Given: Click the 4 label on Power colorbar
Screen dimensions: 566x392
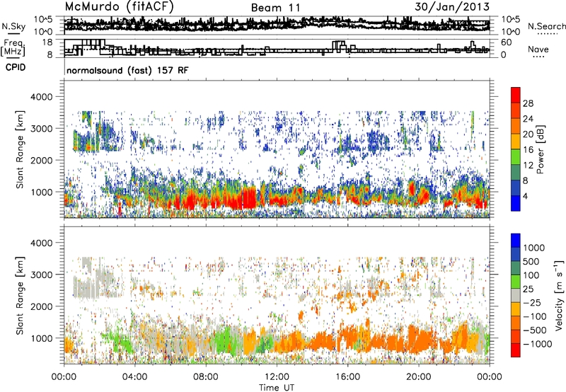Looking at the screenshot, I should 526,196.
